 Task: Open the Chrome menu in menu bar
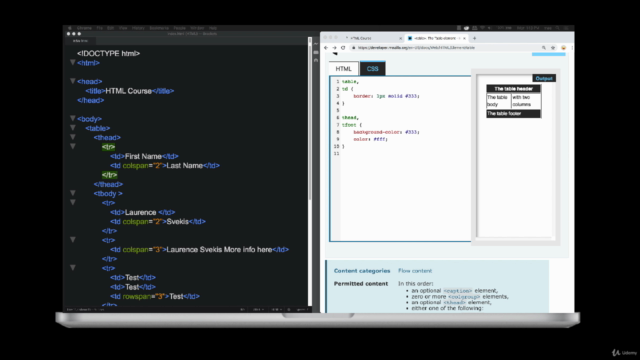[x=84, y=28]
